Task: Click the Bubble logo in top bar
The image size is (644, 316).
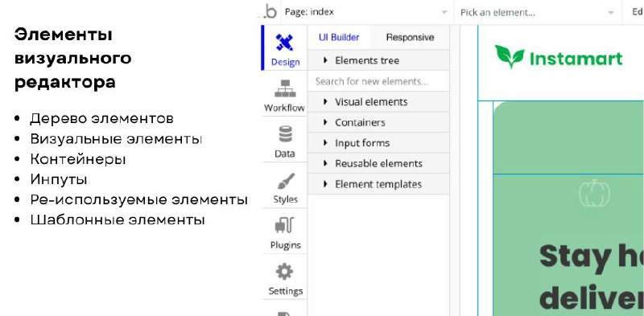Action: (270, 11)
